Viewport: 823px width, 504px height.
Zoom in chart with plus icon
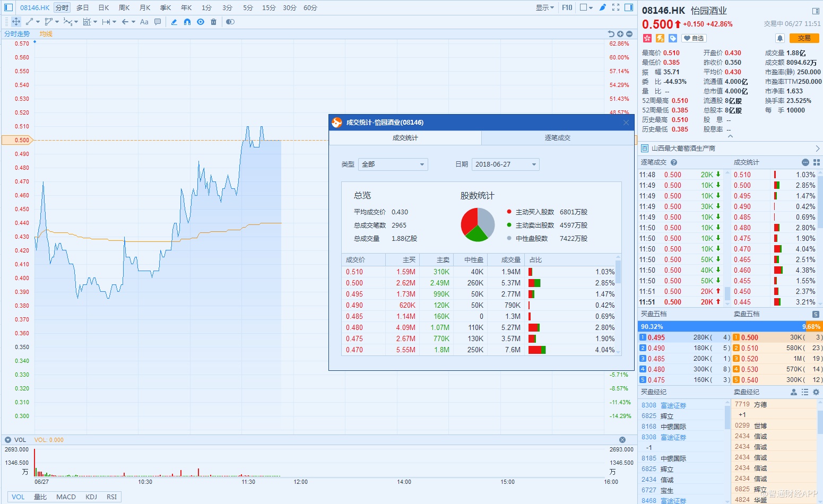620,34
